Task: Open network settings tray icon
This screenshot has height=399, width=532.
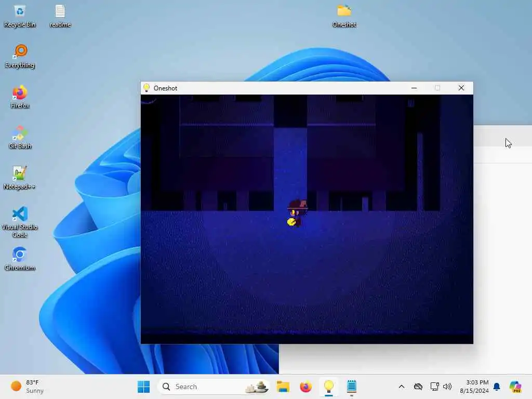Action: coord(435,387)
